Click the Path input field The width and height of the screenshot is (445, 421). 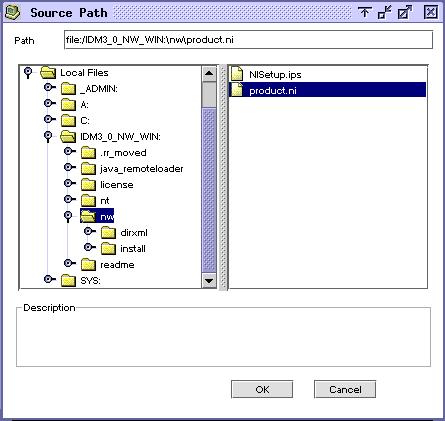click(248, 40)
